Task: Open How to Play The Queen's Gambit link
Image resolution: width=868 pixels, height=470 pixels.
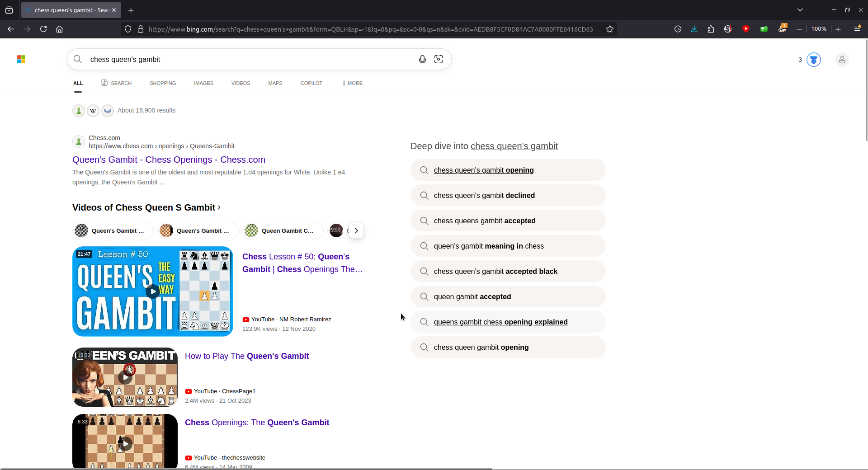Action: pos(247,356)
